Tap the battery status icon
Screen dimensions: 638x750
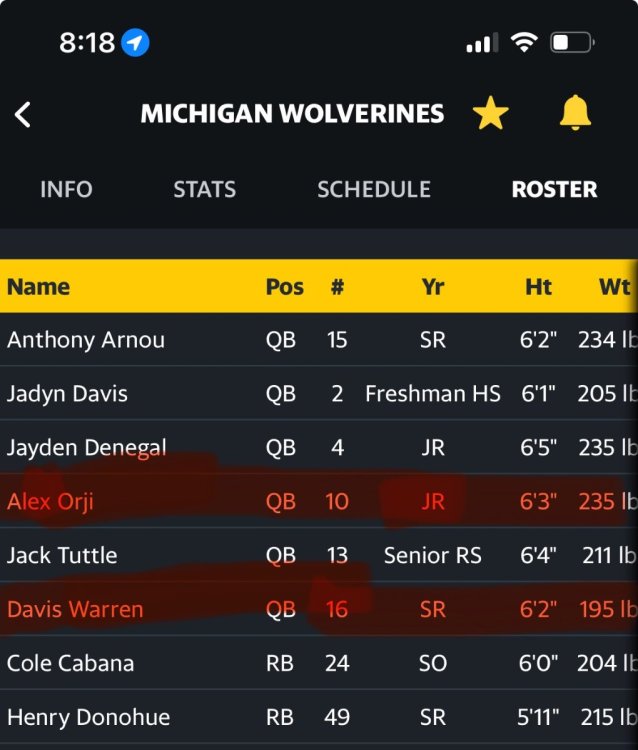[572, 43]
